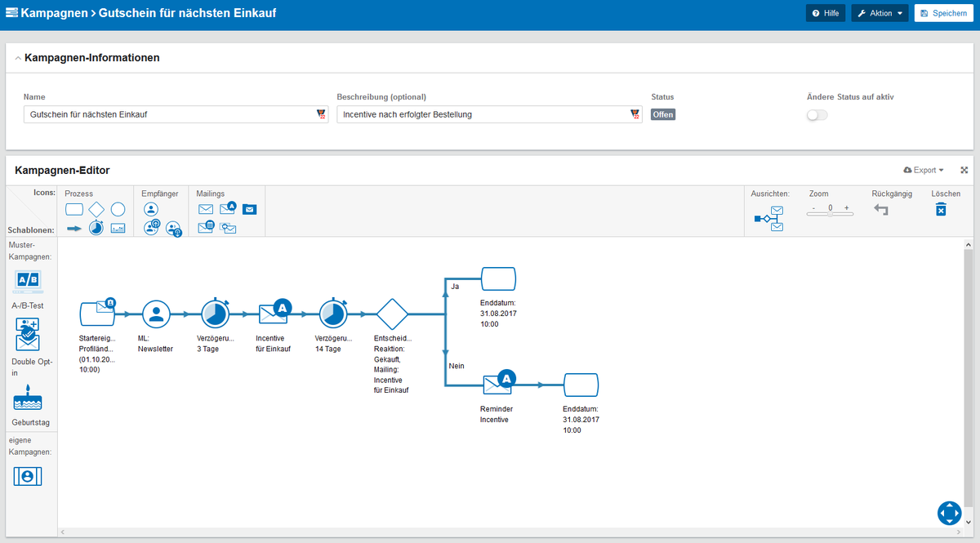Viewport: 980px width, 543px height.
Task: Click the hamburger menu icon before Kampagnen
Action: (x=11, y=14)
